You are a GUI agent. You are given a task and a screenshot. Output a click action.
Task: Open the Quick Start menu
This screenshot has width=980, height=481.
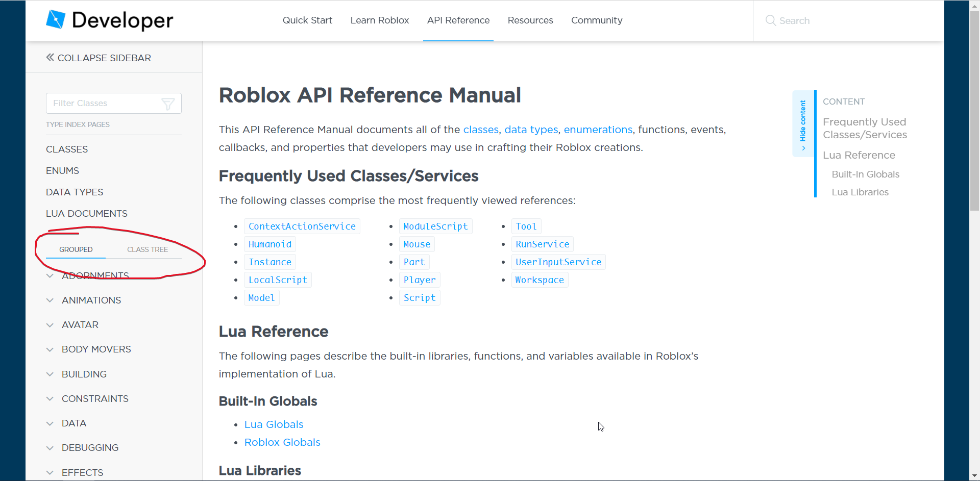click(x=307, y=20)
